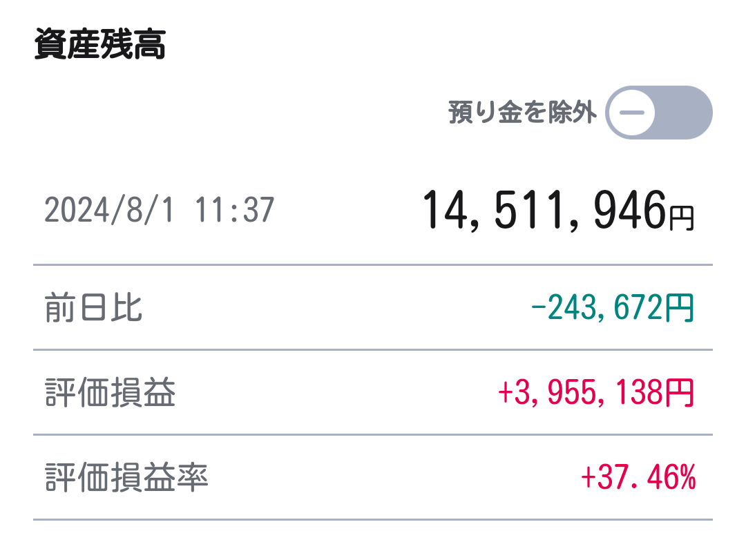Toggle the 預り金を除外 switch
This screenshot has width=746, height=560.
tap(658, 113)
